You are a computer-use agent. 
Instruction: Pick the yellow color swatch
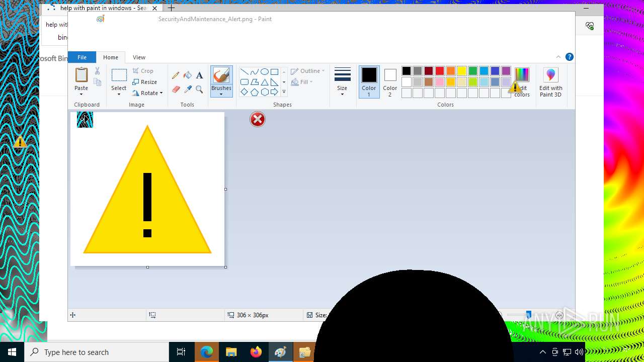[x=462, y=71]
